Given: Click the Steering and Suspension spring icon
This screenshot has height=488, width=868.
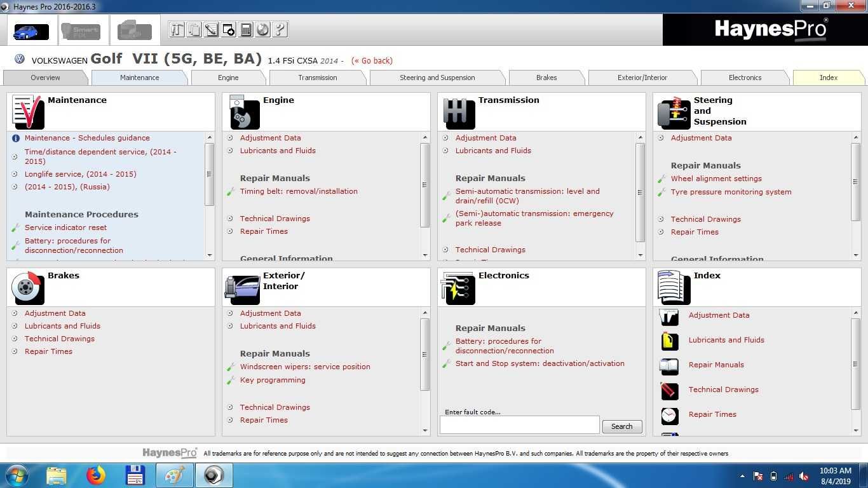Looking at the screenshot, I should click(674, 112).
